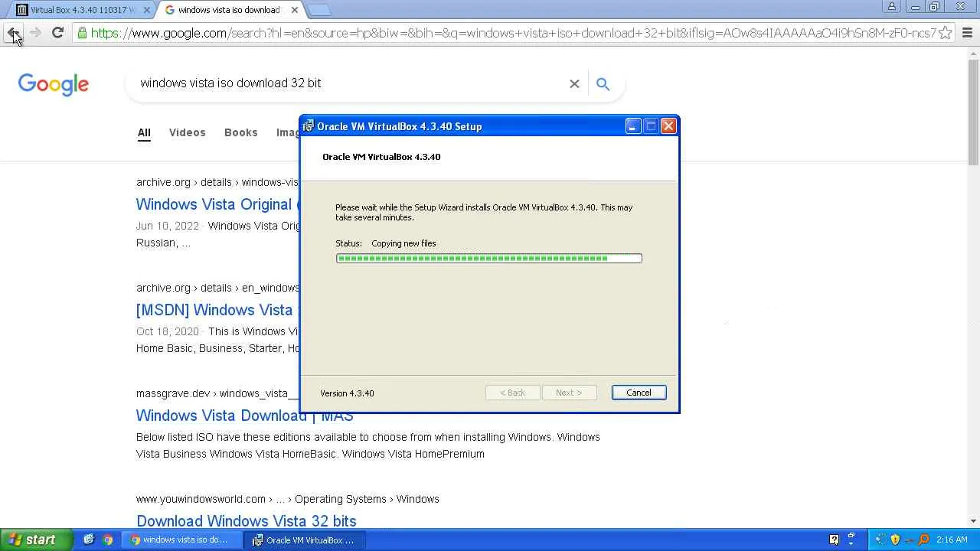Switch to the Virtual Box 4.3.40 tab
Image resolution: width=980 pixels, height=551 pixels.
pos(82,10)
